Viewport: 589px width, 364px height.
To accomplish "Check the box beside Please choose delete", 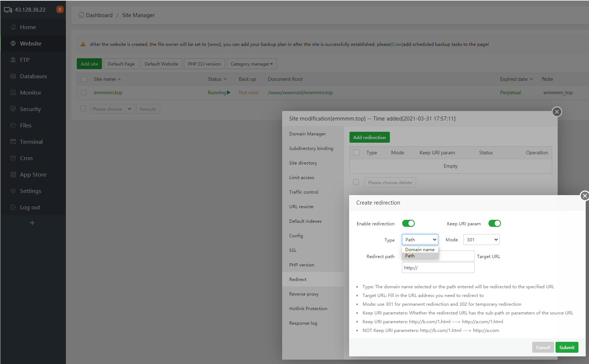I will click(356, 182).
